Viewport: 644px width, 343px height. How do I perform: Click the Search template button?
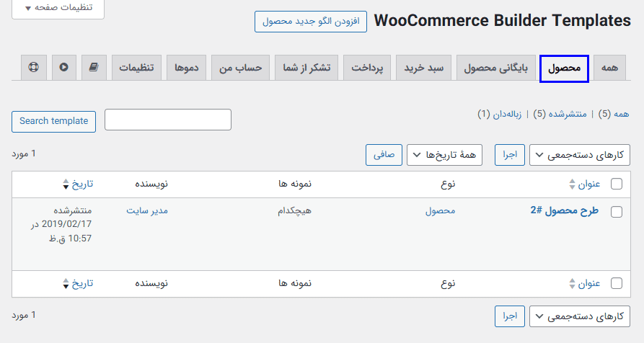[x=54, y=122]
